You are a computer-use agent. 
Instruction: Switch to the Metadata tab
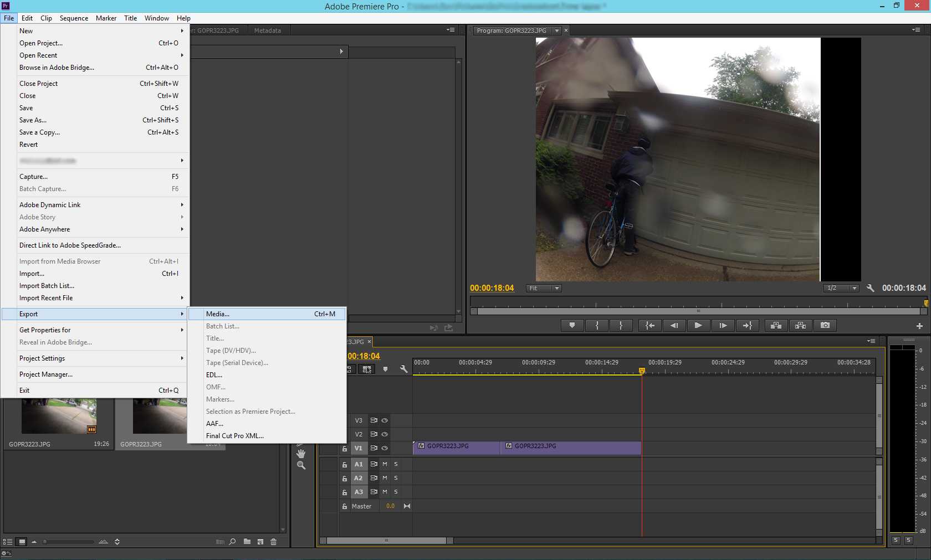(x=267, y=30)
